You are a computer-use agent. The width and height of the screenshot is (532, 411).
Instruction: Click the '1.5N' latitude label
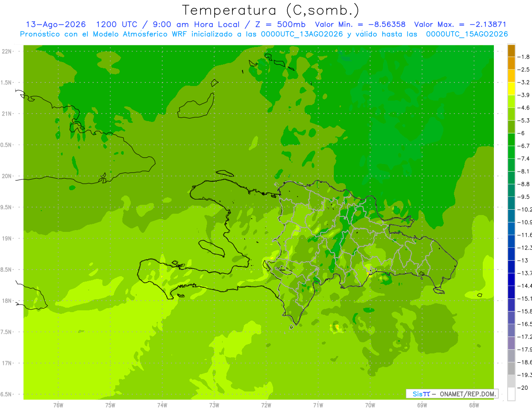(x=7, y=82)
